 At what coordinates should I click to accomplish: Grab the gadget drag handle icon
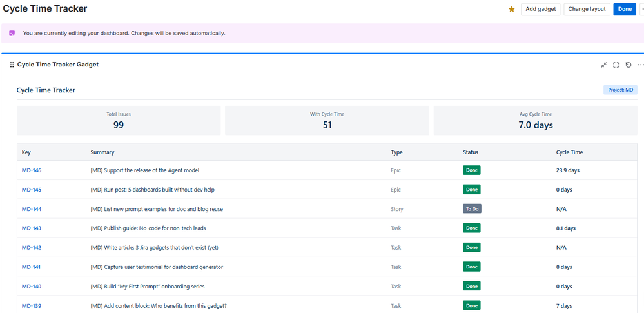[x=12, y=65]
